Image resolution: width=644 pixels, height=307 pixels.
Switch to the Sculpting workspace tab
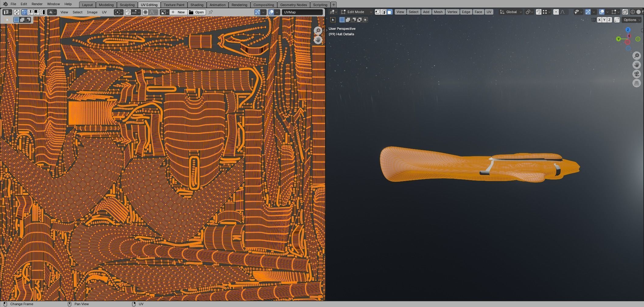point(127,5)
